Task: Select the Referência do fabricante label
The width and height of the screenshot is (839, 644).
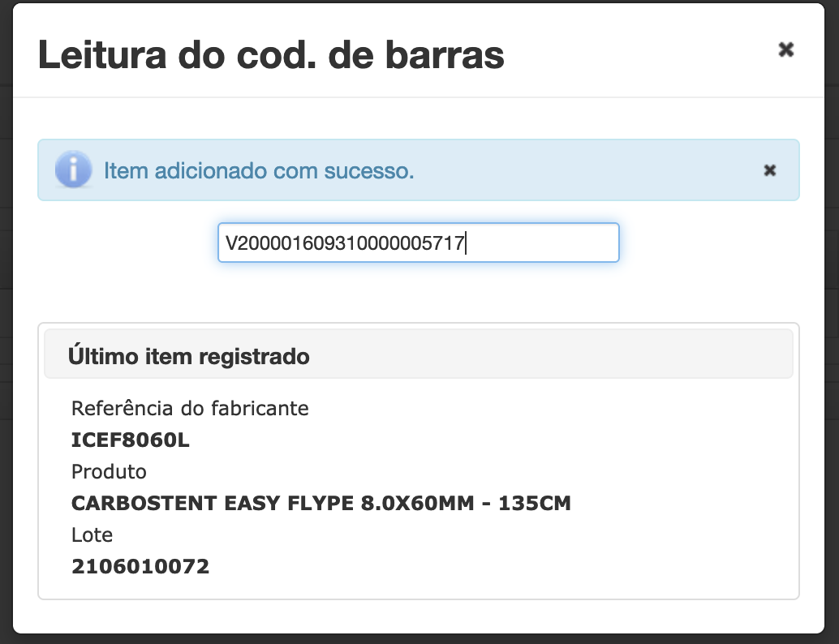Action: (190, 408)
